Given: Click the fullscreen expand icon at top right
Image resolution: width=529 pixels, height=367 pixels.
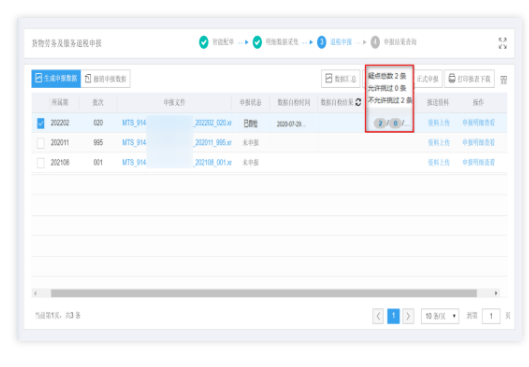Looking at the screenshot, I should [502, 43].
